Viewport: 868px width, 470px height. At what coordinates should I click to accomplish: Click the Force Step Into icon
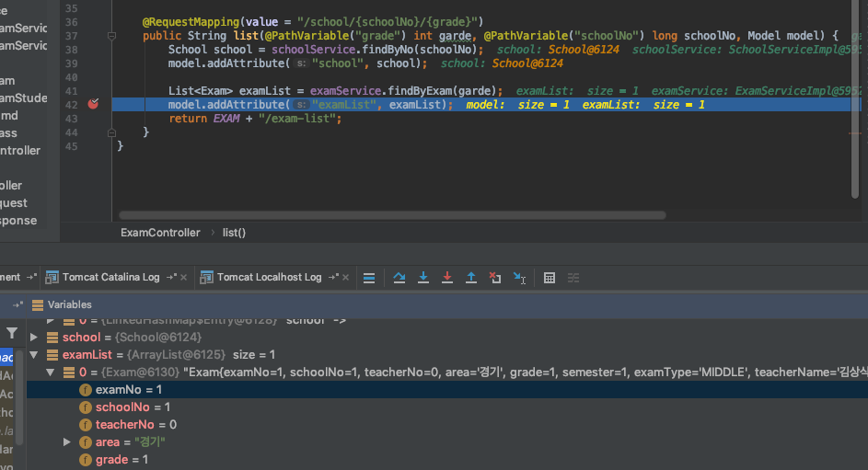447,278
